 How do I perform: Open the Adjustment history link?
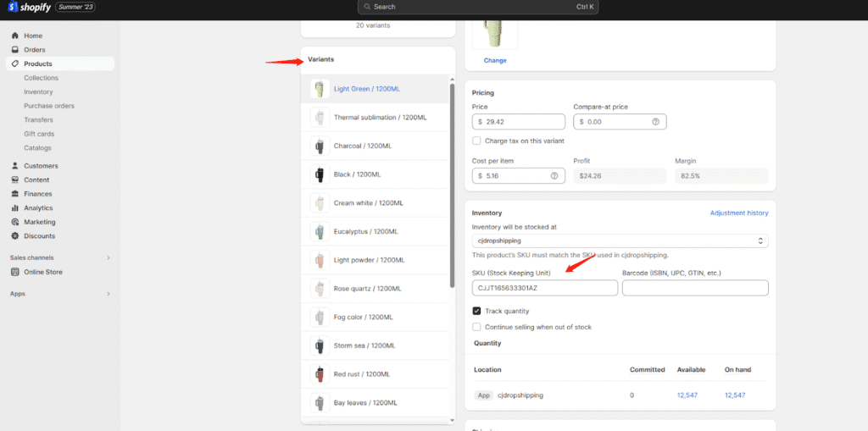tap(738, 213)
